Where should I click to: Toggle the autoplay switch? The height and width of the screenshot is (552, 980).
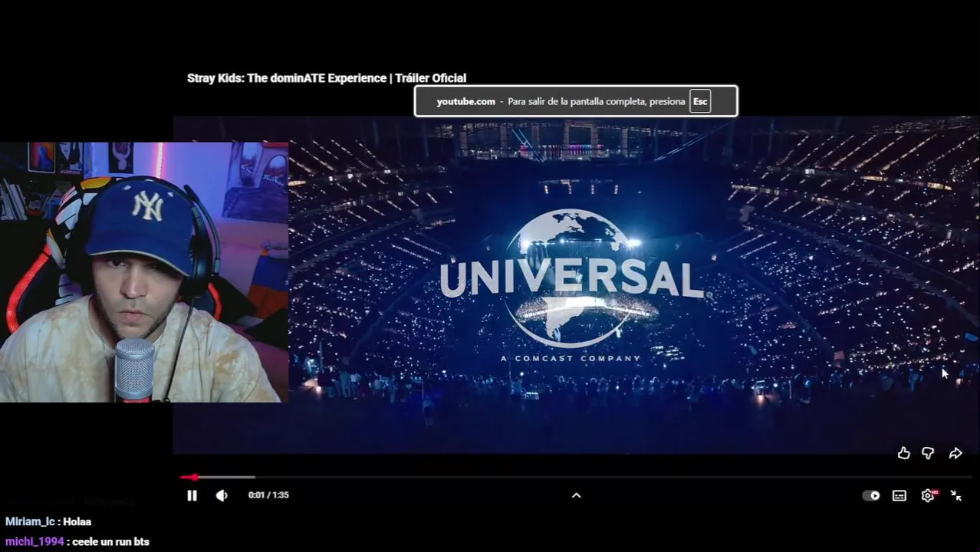[871, 495]
